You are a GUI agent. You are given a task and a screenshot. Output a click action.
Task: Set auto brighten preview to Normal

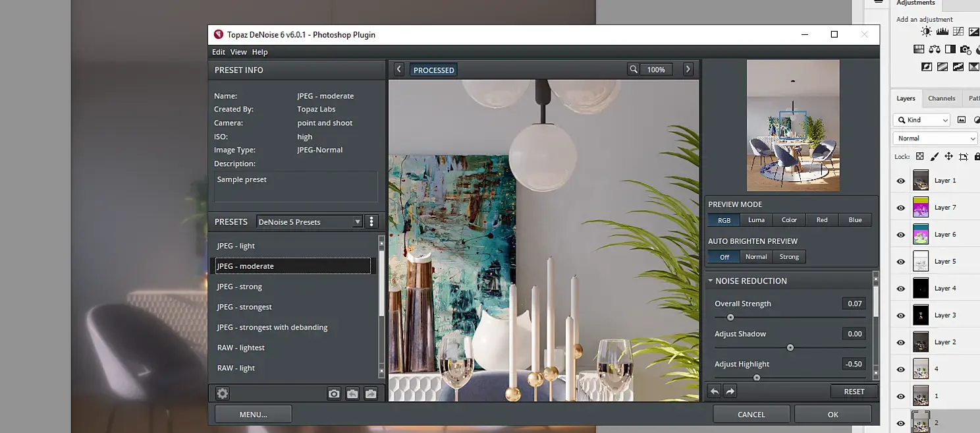pyautogui.click(x=756, y=257)
